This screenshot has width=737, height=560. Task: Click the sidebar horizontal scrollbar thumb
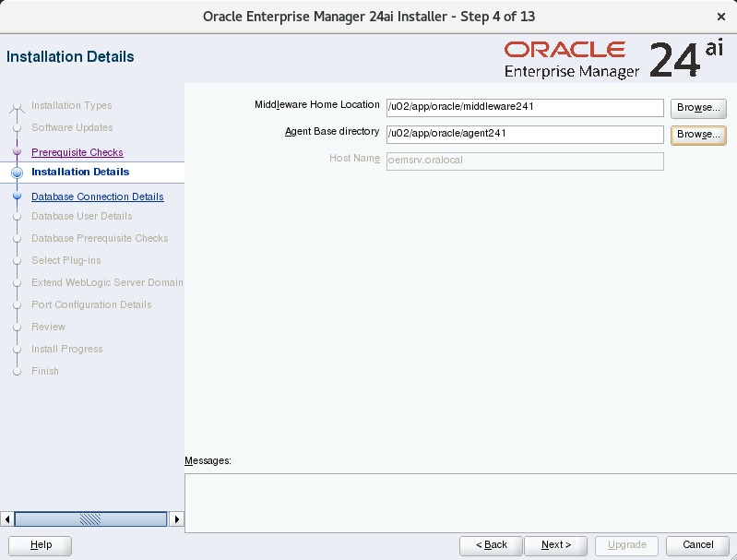[x=89, y=519]
